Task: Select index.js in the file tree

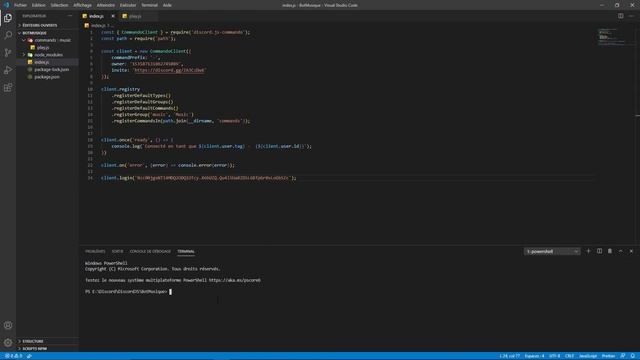Action: pyautogui.click(x=42, y=62)
